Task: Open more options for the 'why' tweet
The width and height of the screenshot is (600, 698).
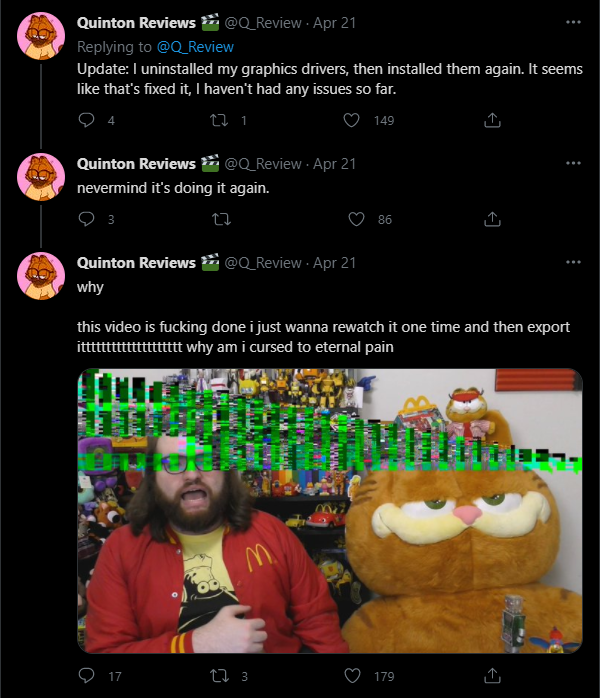Action: coord(573,262)
